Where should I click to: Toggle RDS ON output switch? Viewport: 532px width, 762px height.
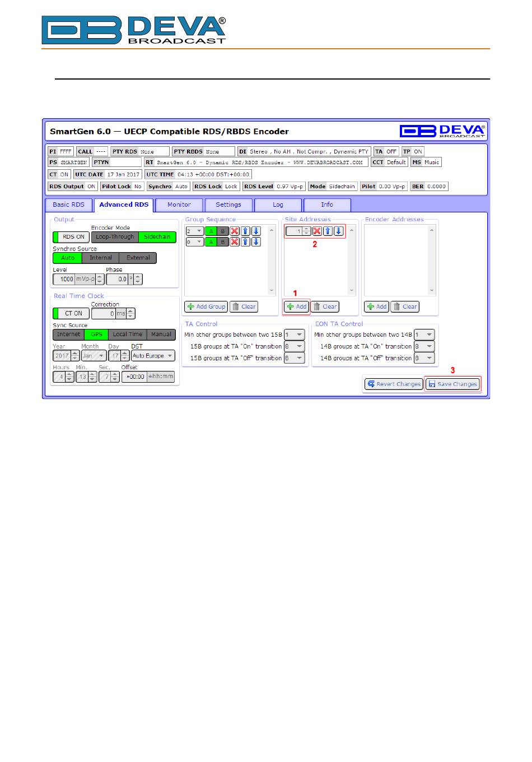(71, 237)
